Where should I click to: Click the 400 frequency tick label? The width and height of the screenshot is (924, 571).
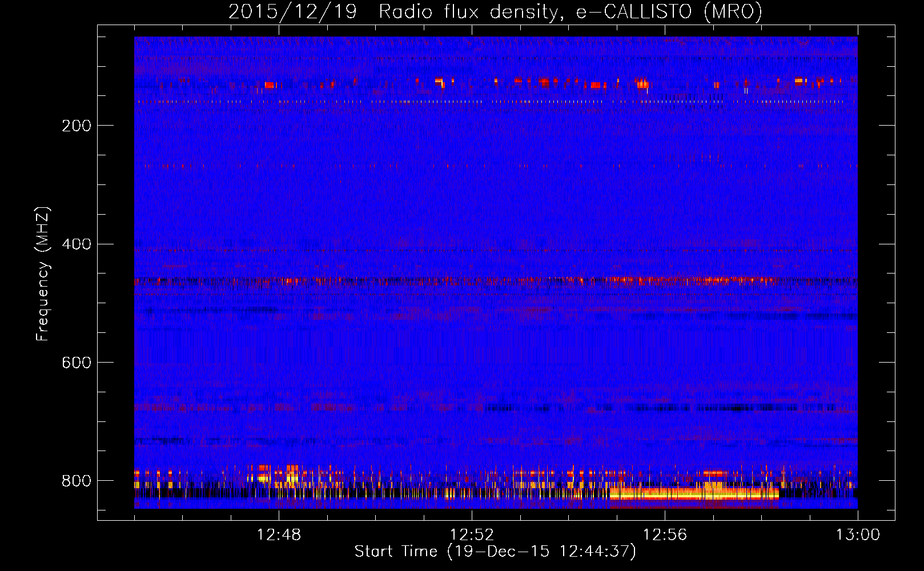pyautogui.click(x=77, y=244)
